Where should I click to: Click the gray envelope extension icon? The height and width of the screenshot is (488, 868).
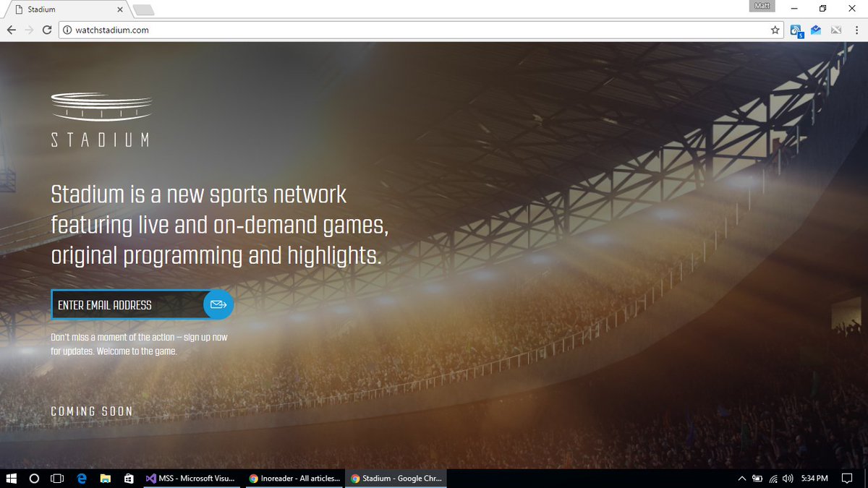pos(836,30)
